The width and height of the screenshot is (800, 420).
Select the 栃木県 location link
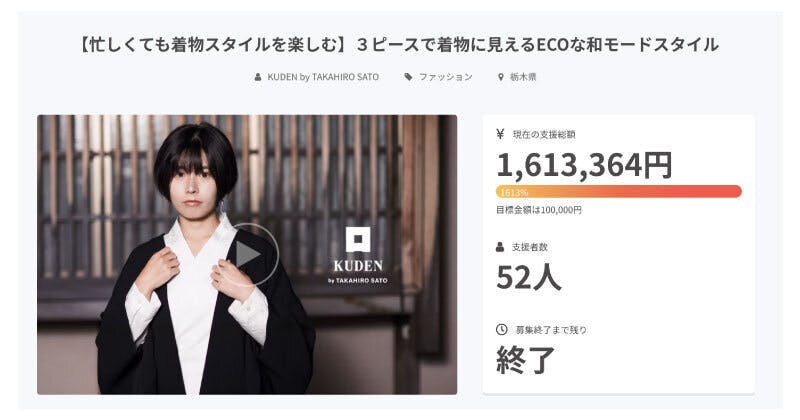coord(523,77)
